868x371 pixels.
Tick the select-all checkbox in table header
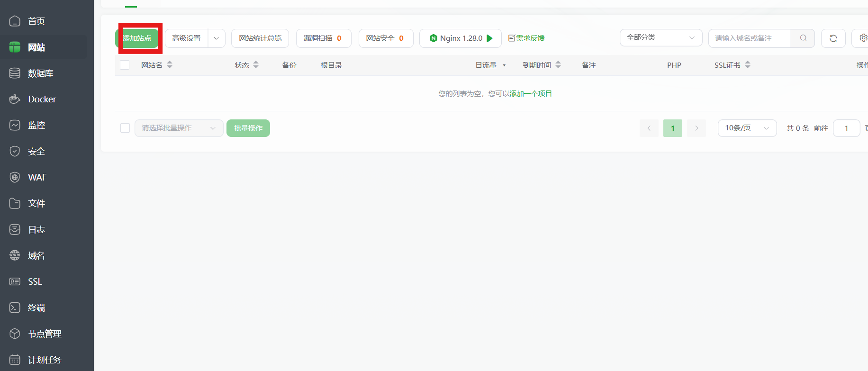(125, 65)
